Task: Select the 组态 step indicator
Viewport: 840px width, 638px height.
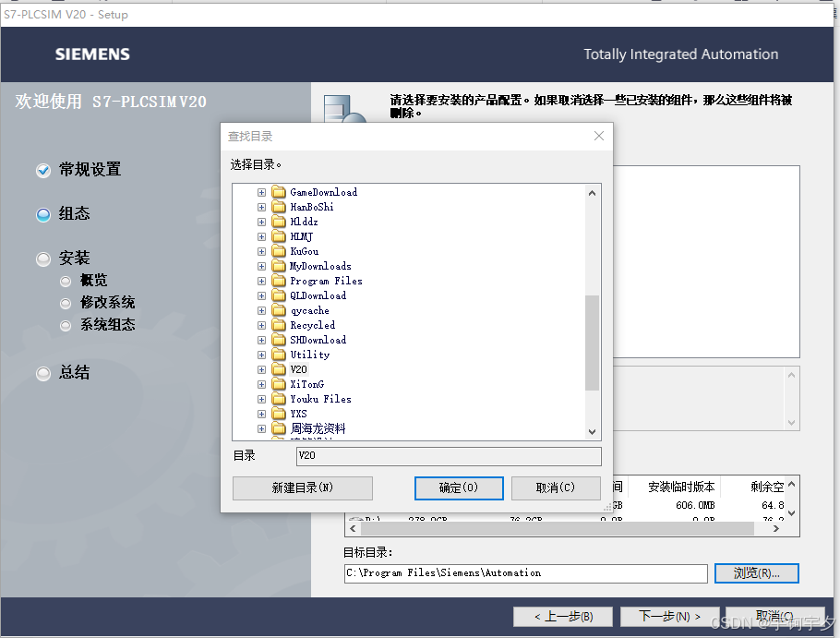Action: 43,215
